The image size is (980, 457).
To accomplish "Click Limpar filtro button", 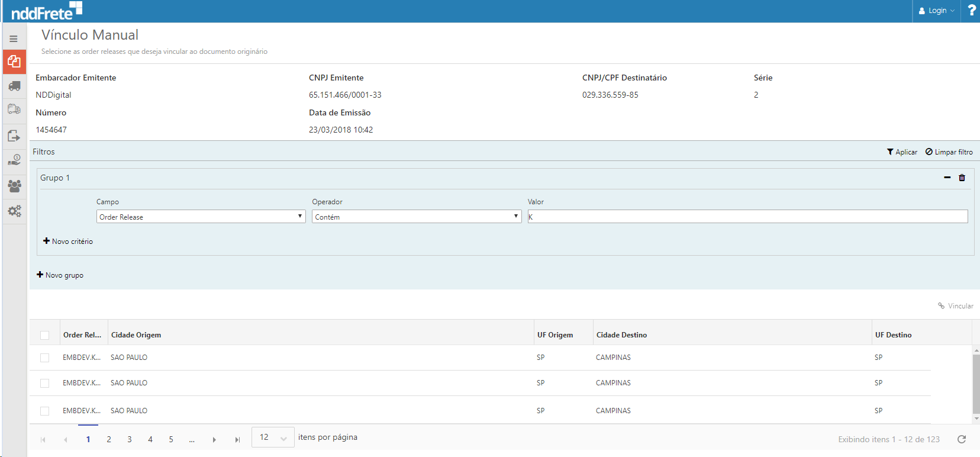I will coord(949,152).
